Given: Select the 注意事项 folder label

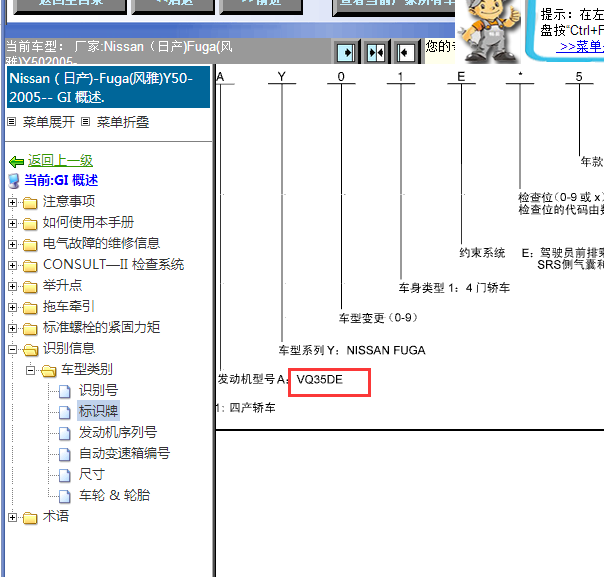Looking at the screenshot, I should point(69,201).
